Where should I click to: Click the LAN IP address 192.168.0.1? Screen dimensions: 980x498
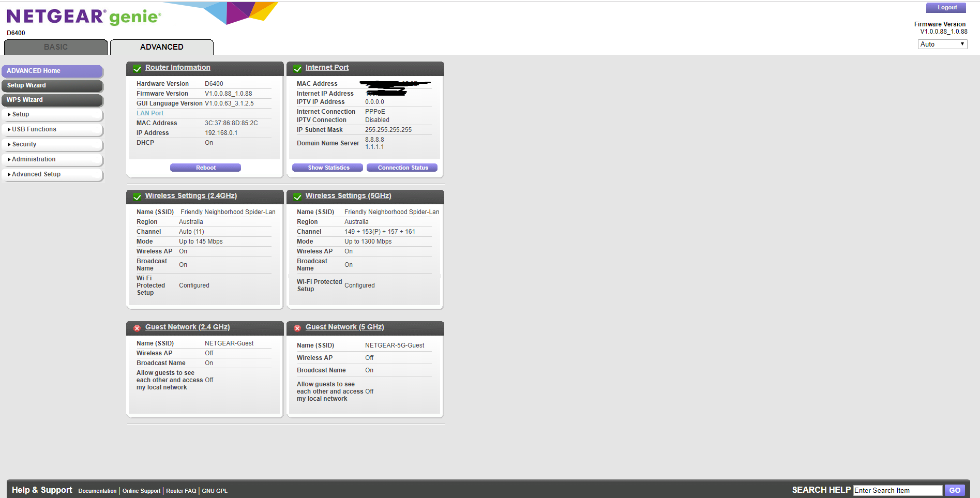pos(221,133)
